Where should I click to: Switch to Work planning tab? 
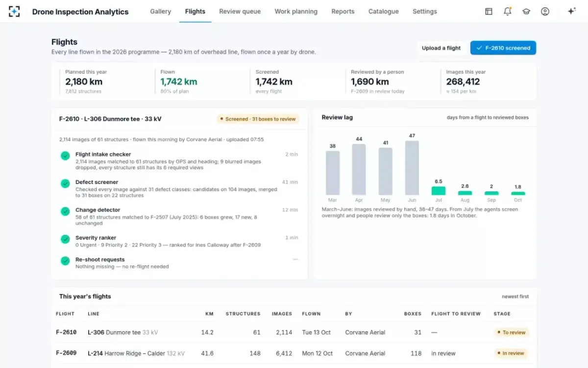click(x=296, y=11)
